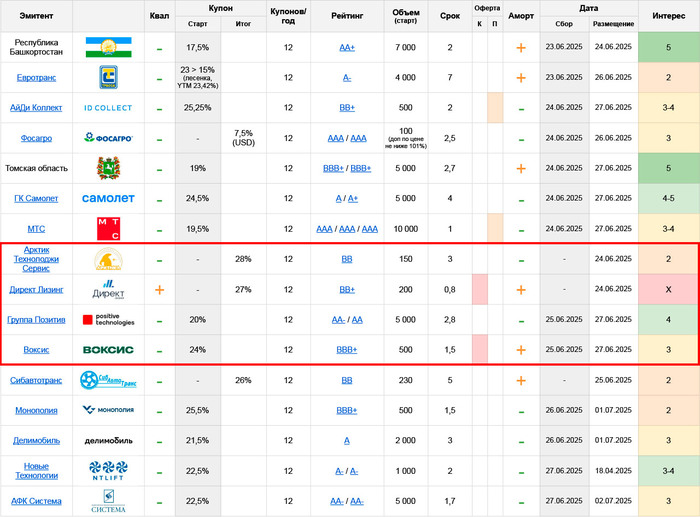Open the ID COLLECT logo
Viewport: 700px width, 517px height.
point(108,108)
